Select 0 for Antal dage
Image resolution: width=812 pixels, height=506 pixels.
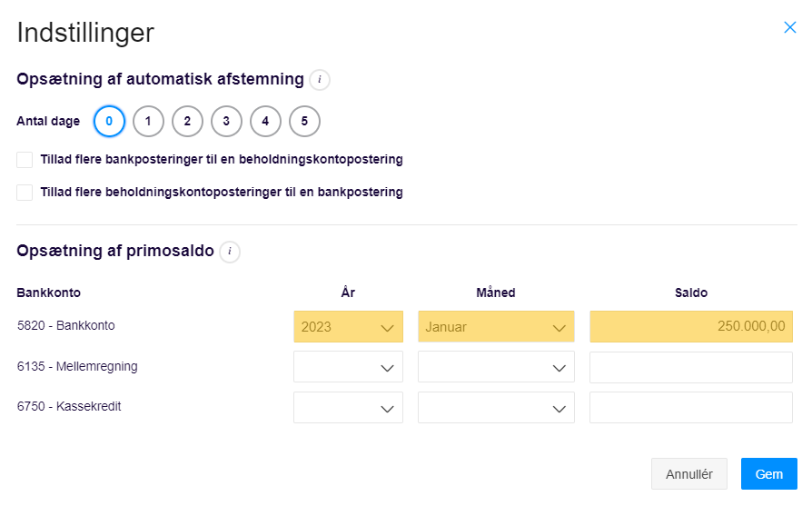(109, 121)
